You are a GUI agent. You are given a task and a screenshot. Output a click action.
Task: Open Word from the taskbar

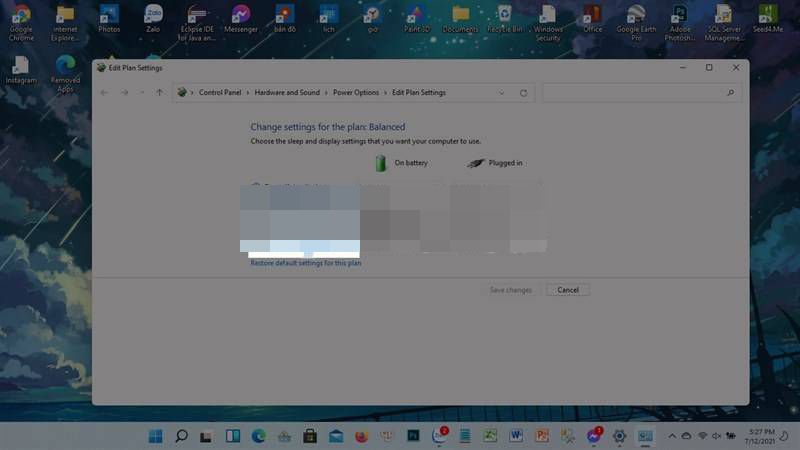click(x=517, y=436)
